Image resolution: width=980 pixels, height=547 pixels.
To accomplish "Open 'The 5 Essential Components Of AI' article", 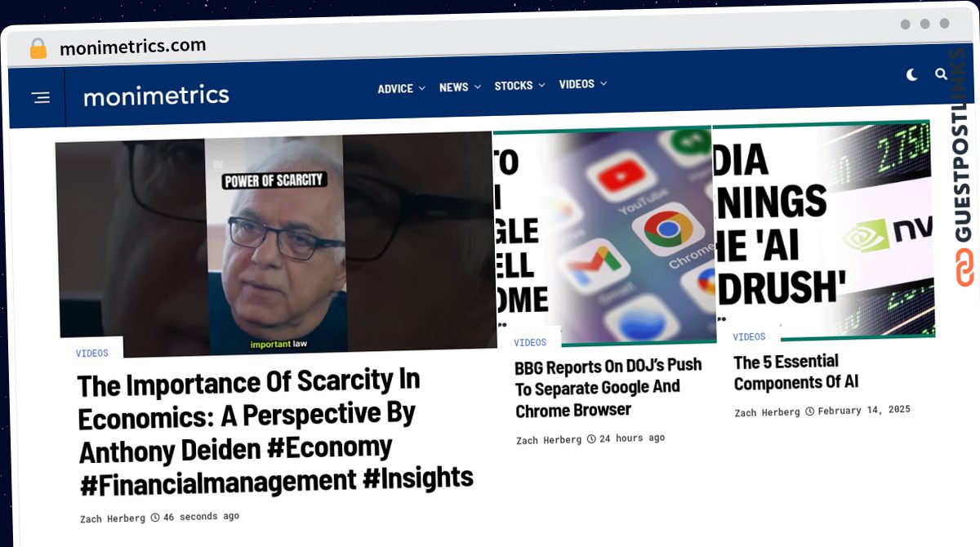I will [x=795, y=372].
